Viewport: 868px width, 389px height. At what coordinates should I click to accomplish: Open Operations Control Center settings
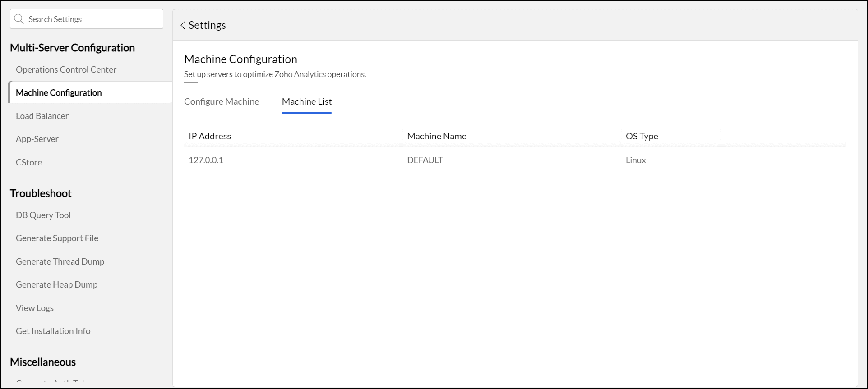tap(66, 69)
